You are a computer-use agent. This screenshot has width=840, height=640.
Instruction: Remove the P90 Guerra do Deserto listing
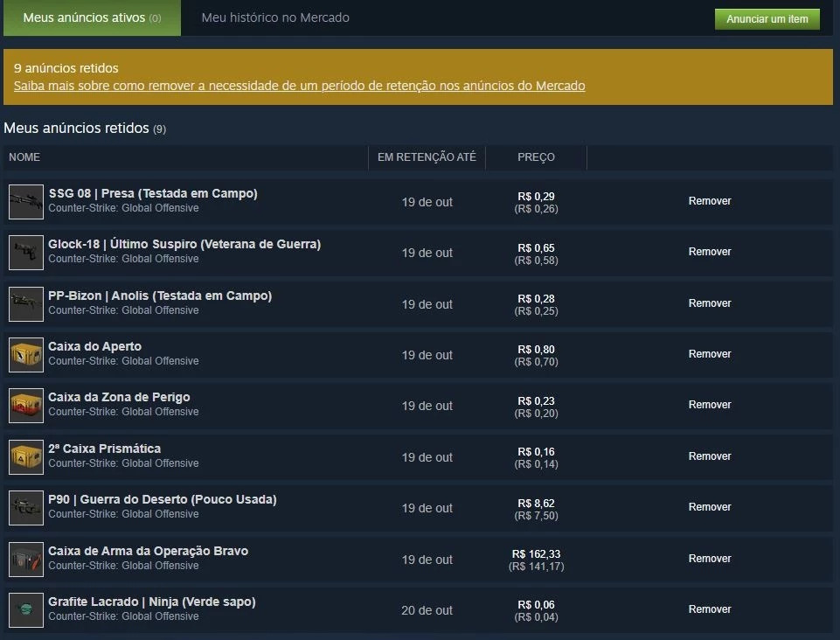point(709,506)
